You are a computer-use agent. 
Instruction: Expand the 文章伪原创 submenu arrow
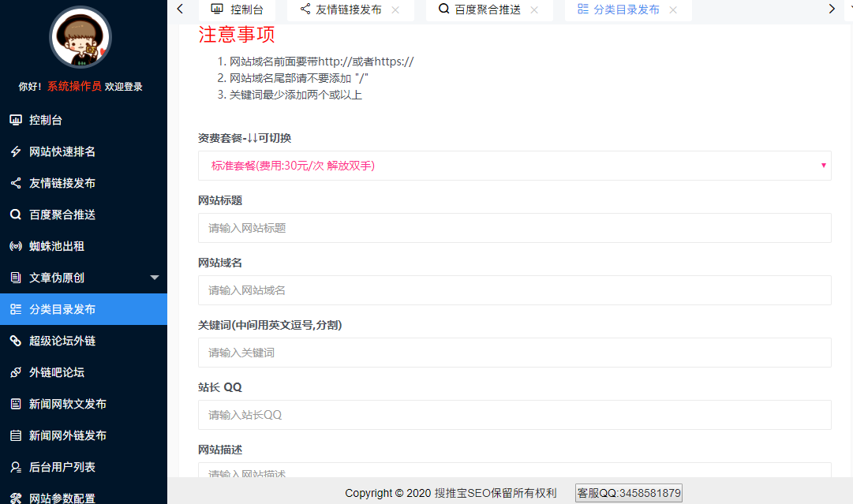155,278
